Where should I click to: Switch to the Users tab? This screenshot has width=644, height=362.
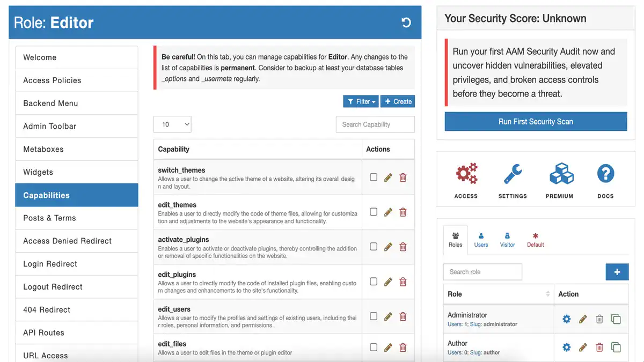tap(481, 239)
